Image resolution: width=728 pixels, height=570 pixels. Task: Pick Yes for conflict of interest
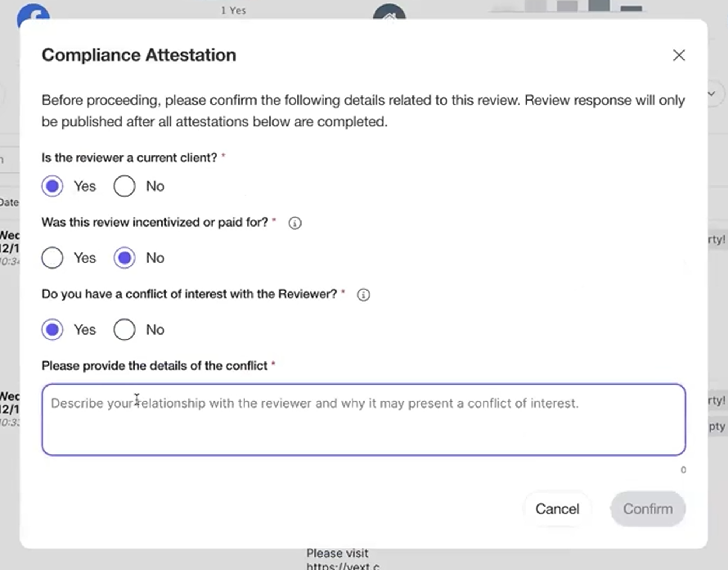(x=52, y=329)
